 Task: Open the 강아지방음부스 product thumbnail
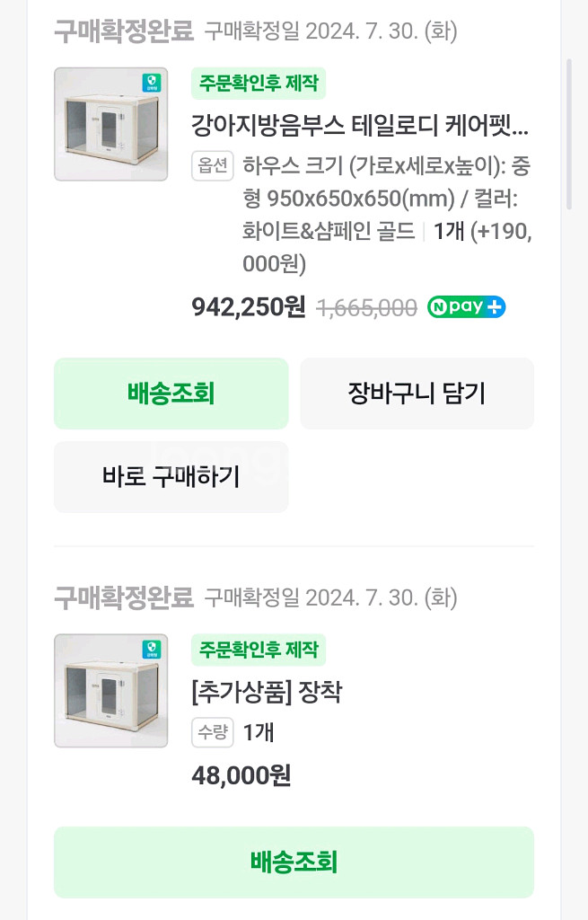[x=110, y=124]
